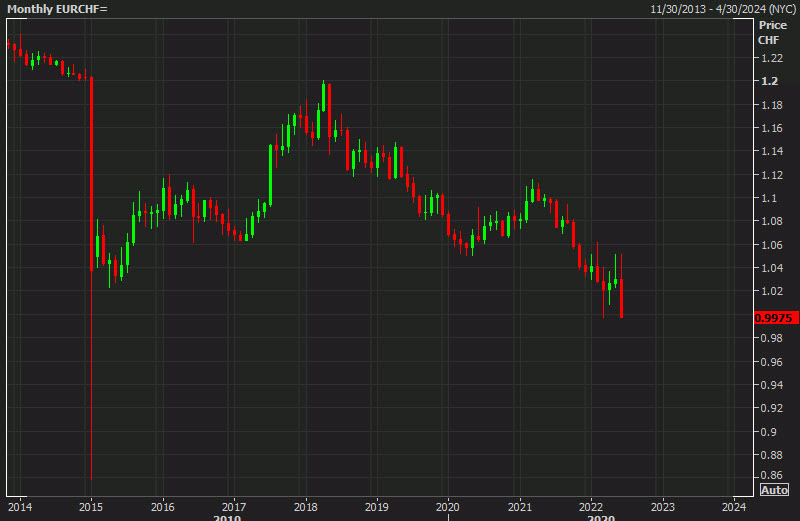Click the 2024 time axis label
The image size is (800, 521).
click(734, 507)
